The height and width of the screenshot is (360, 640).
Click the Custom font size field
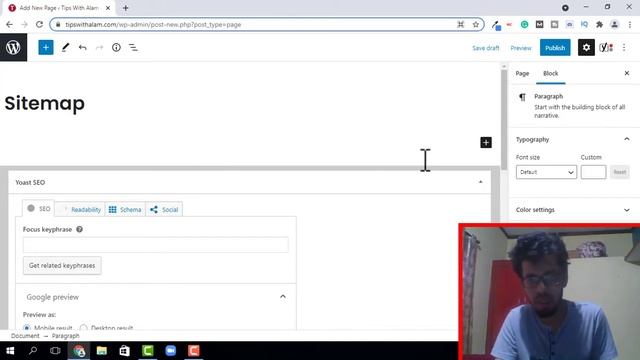point(593,172)
